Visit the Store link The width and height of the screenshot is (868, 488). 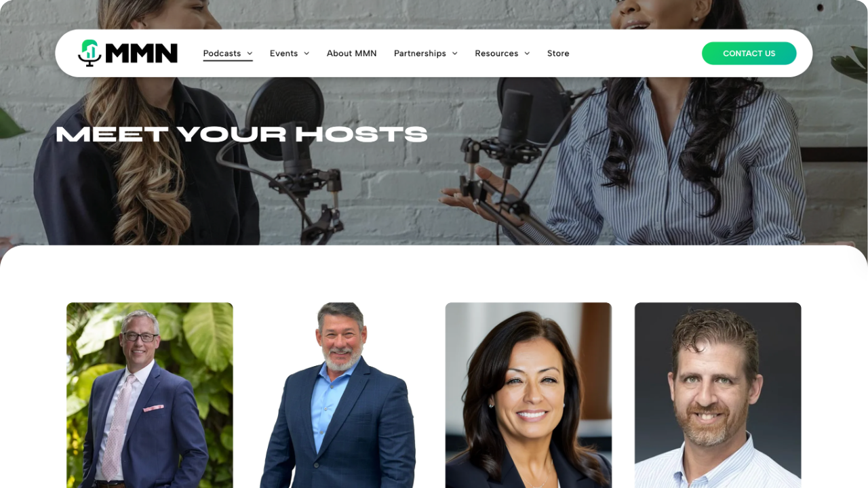[558, 53]
